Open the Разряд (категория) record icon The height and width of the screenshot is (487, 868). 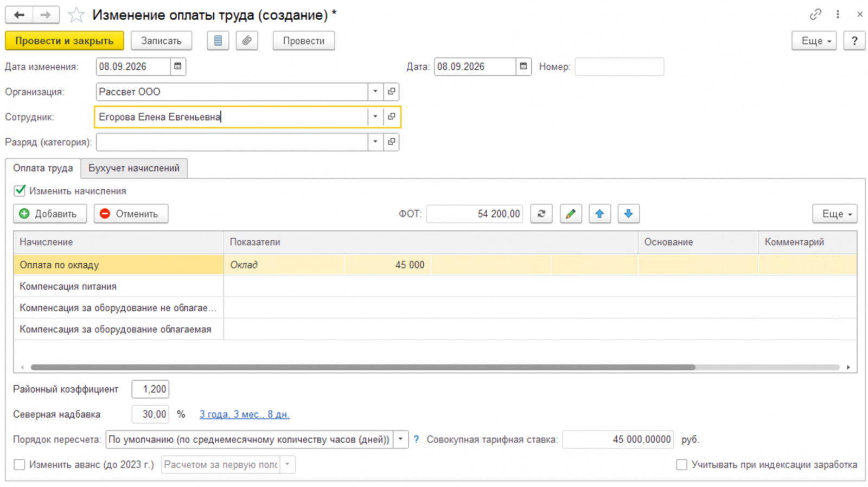(391, 142)
